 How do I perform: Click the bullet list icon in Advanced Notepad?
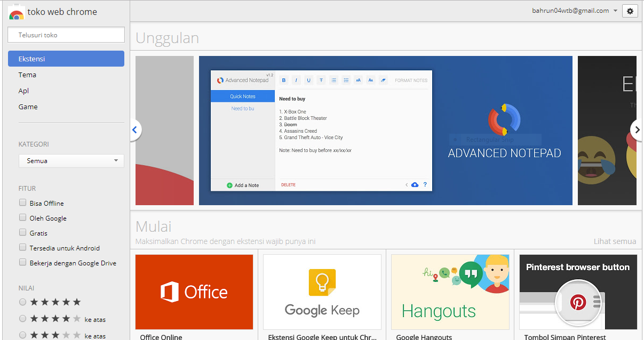346,80
